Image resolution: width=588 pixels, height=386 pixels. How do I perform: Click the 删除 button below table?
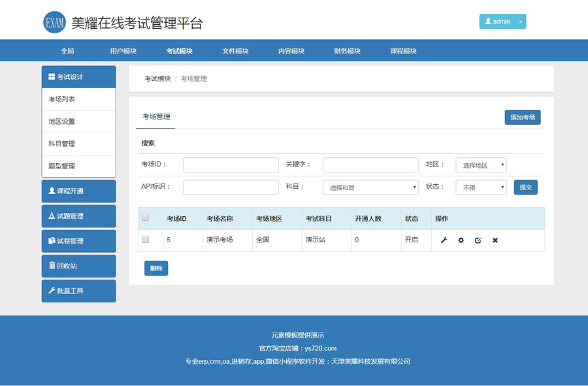pyautogui.click(x=156, y=268)
